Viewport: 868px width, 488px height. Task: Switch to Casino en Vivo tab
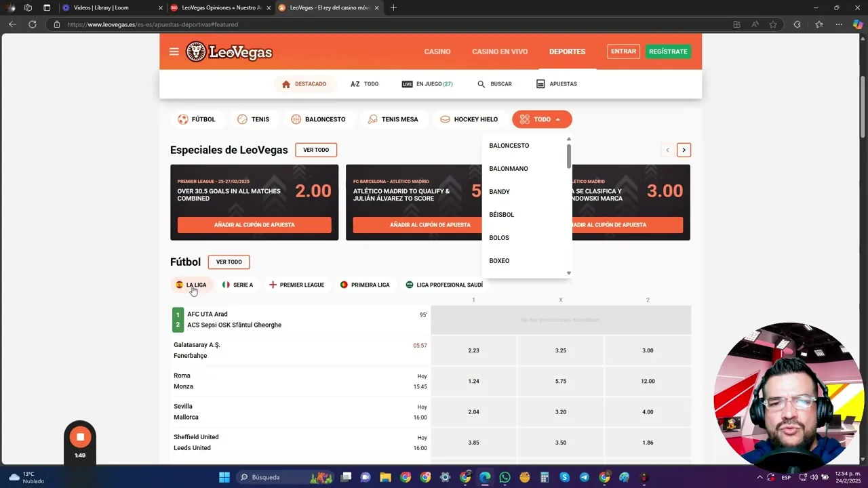tap(500, 52)
